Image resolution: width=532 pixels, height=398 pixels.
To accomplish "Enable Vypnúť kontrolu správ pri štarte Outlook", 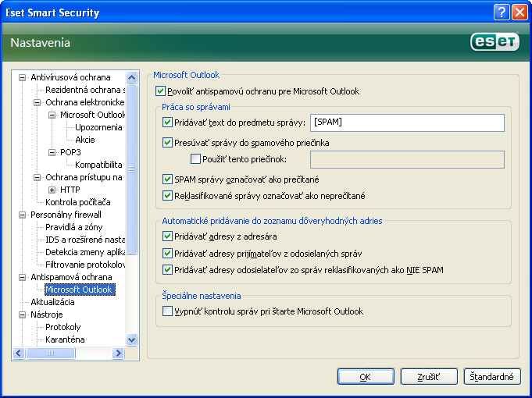I will point(167,311).
